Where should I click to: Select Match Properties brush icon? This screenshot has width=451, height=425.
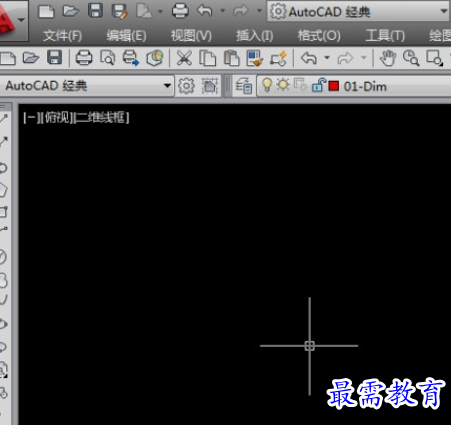click(255, 58)
